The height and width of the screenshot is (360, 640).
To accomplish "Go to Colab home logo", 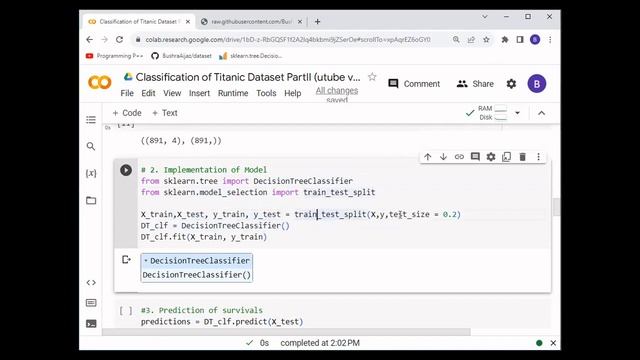I will coord(99,82).
